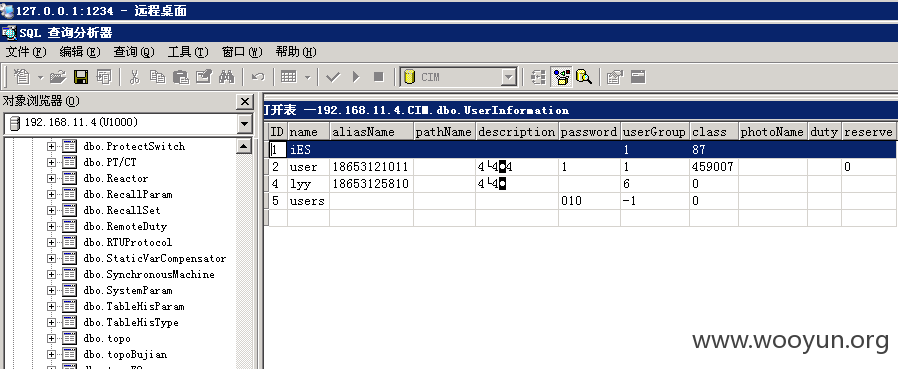This screenshot has width=898, height=369.
Task: Click the password column header
Action: [x=589, y=132]
